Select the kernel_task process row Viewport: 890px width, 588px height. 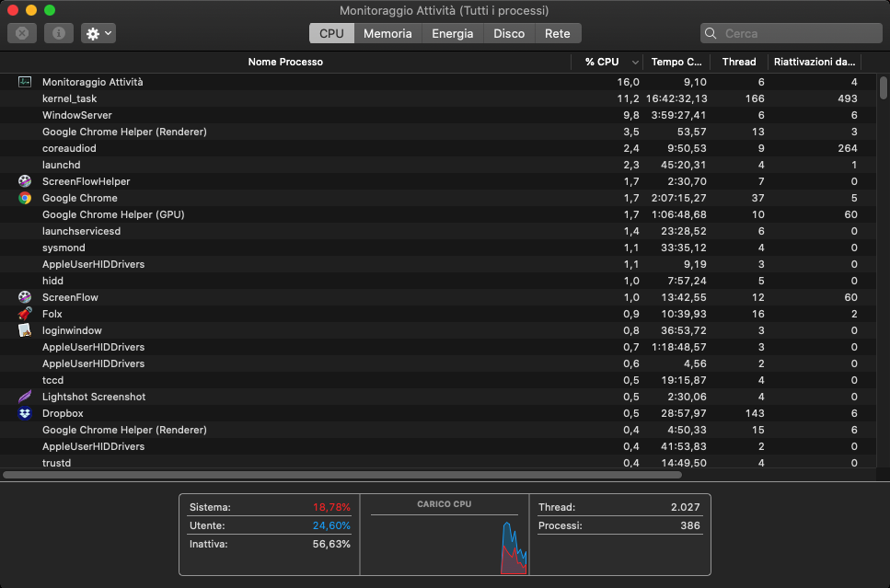(x=438, y=98)
